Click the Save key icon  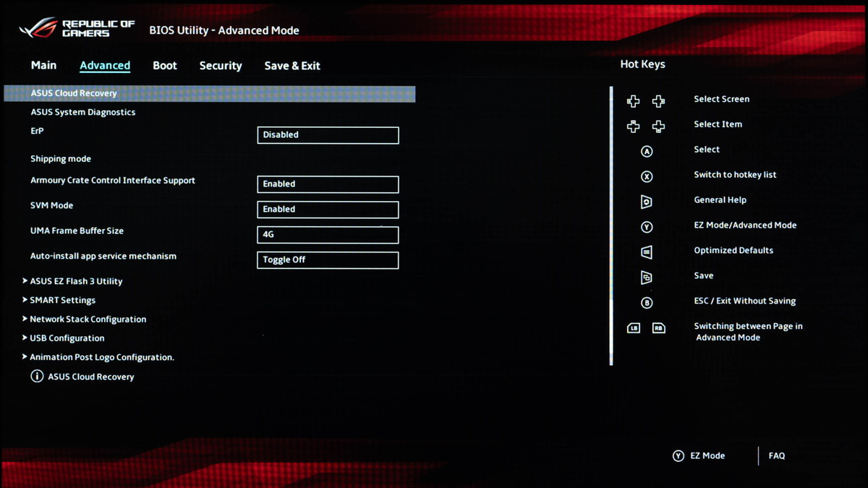(647, 278)
